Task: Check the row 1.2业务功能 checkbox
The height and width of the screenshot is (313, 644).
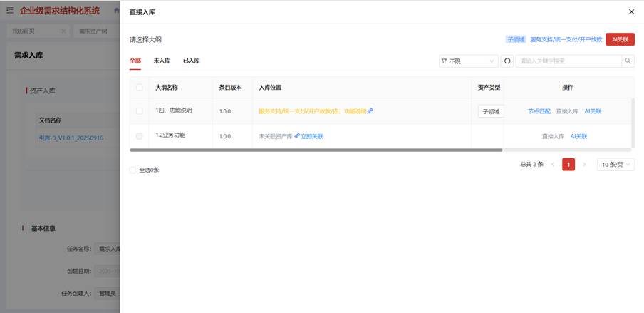Action: tap(139, 136)
